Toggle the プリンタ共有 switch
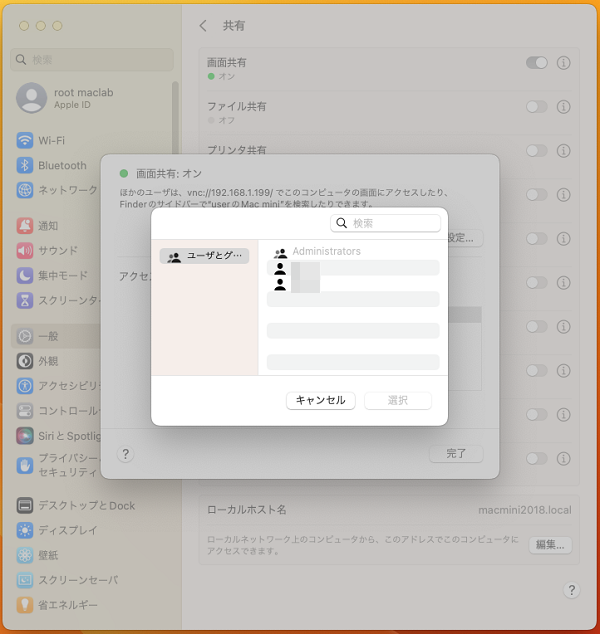The image size is (600, 634). 537,151
